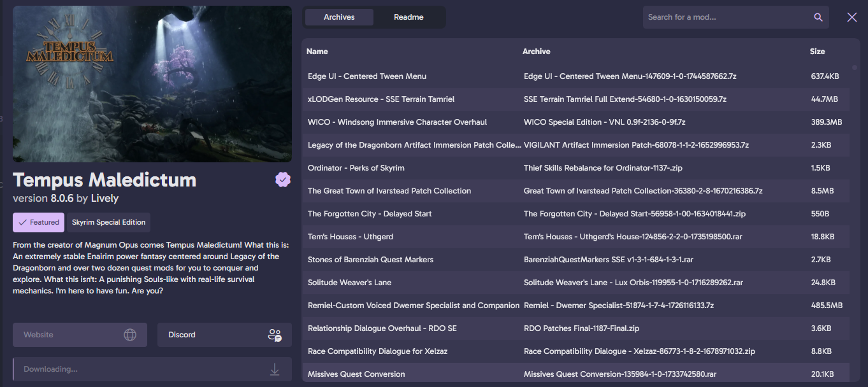This screenshot has height=387, width=868.
Task: Click the Downloading... progress button
Action: pos(152,369)
